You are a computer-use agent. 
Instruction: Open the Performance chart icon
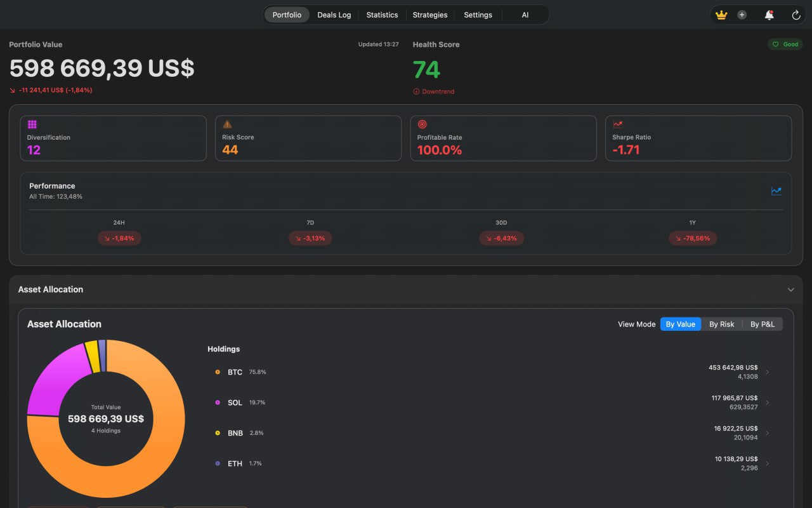[776, 190]
